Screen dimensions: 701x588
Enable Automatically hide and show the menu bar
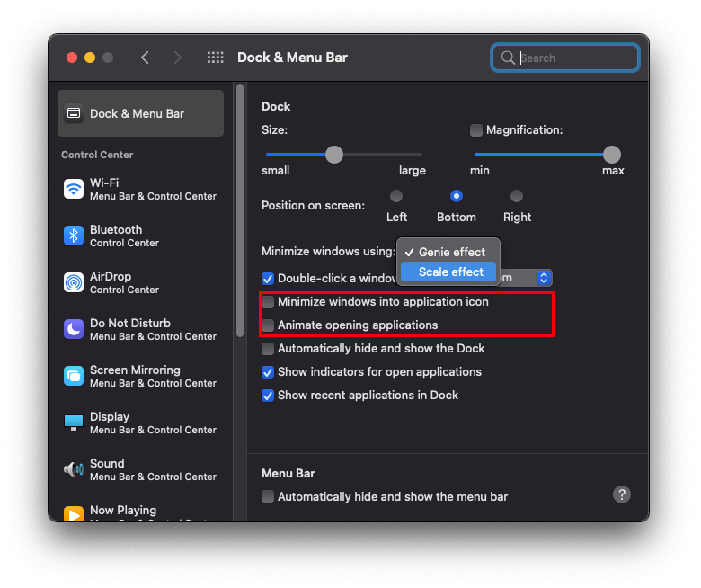267,497
